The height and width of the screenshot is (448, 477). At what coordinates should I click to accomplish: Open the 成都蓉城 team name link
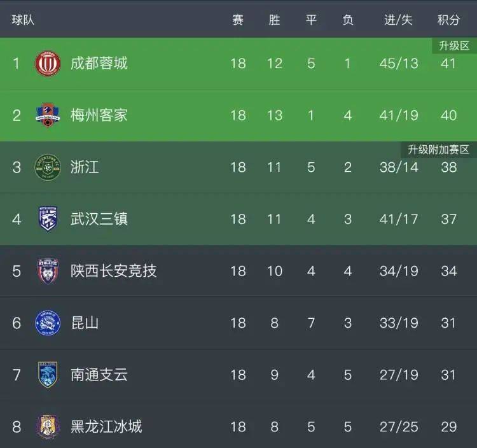99,63
